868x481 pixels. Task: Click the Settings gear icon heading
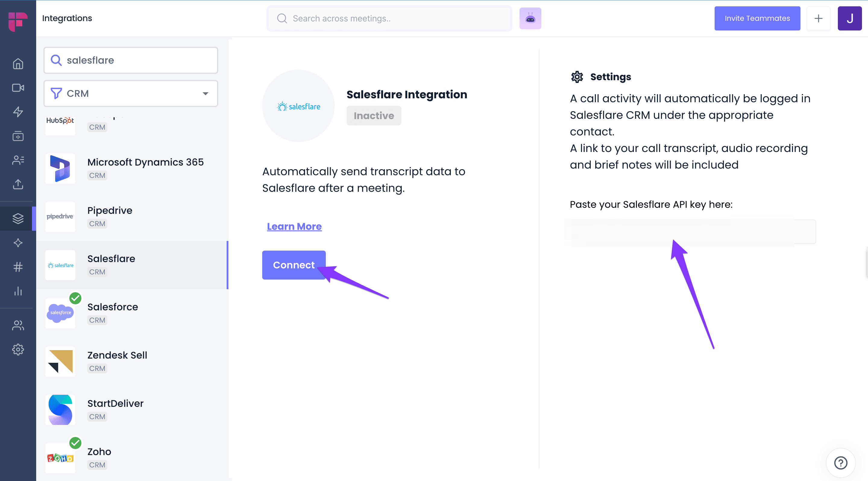pyautogui.click(x=577, y=77)
